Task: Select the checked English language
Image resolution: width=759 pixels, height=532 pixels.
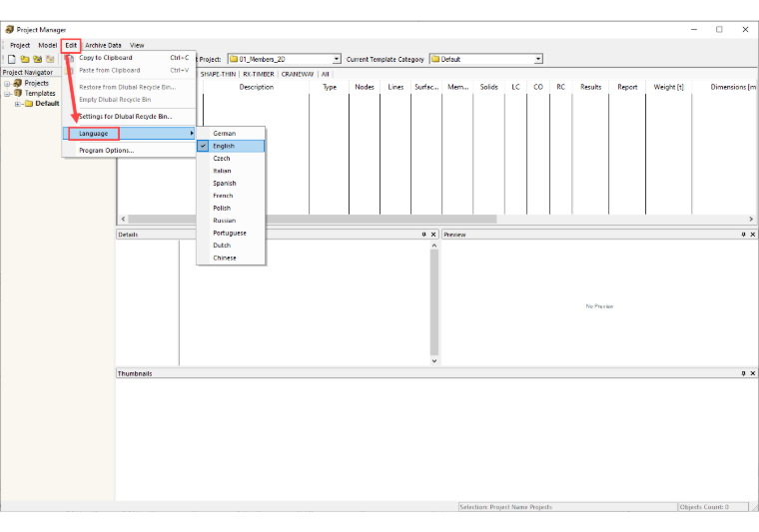Action: pyautogui.click(x=231, y=146)
